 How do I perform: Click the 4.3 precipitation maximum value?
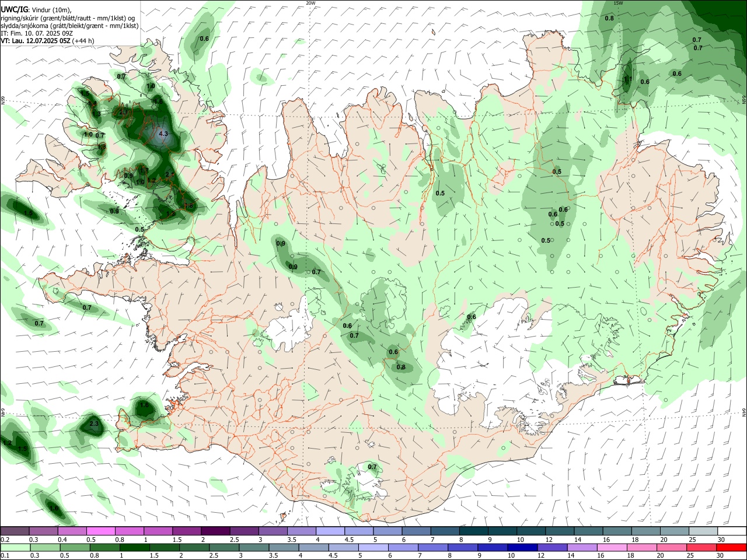pyautogui.click(x=163, y=134)
